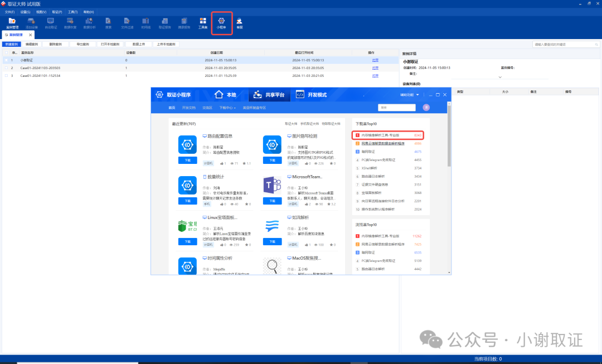Close the 案例管理 tab
The image size is (602, 364).
[x=30, y=35]
